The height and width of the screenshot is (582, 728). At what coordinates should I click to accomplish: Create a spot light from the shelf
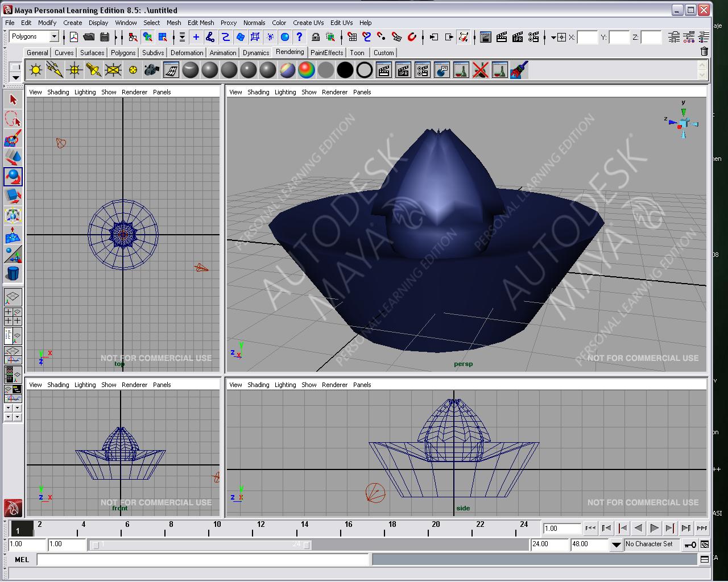(x=94, y=70)
